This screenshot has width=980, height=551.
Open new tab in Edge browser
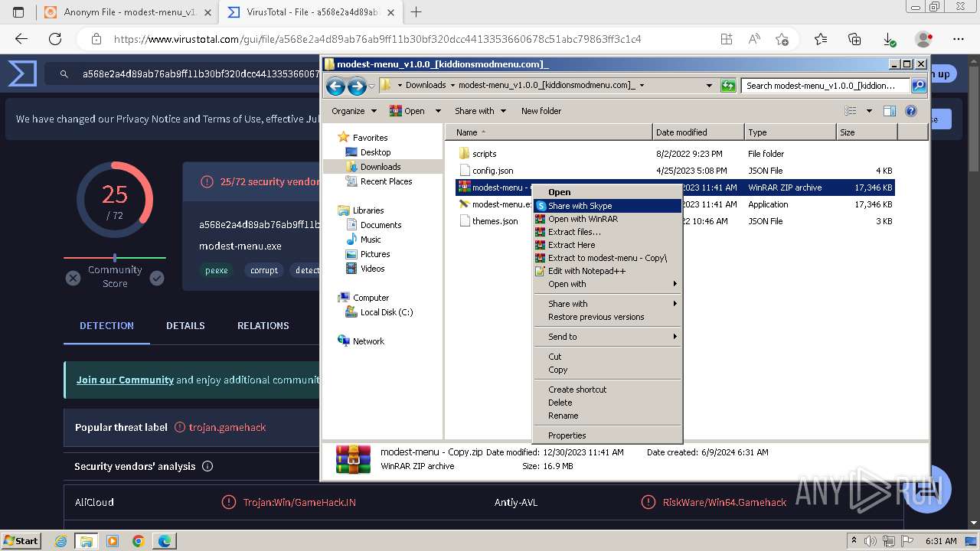click(416, 12)
